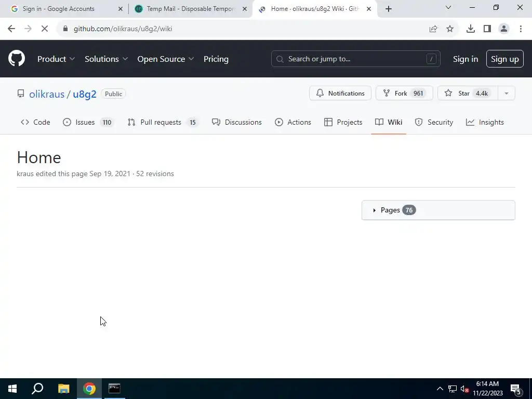
Task: Open the Code tab
Action: point(35,122)
